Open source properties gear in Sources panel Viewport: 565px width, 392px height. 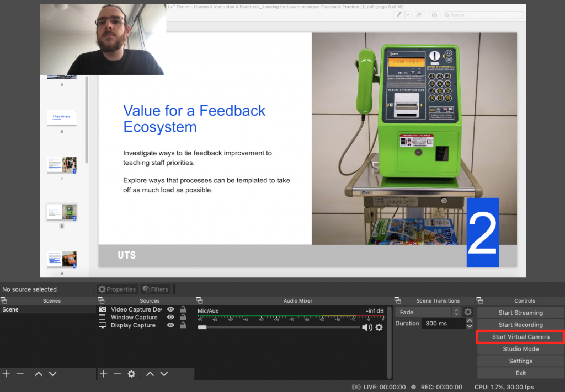[131, 374]
